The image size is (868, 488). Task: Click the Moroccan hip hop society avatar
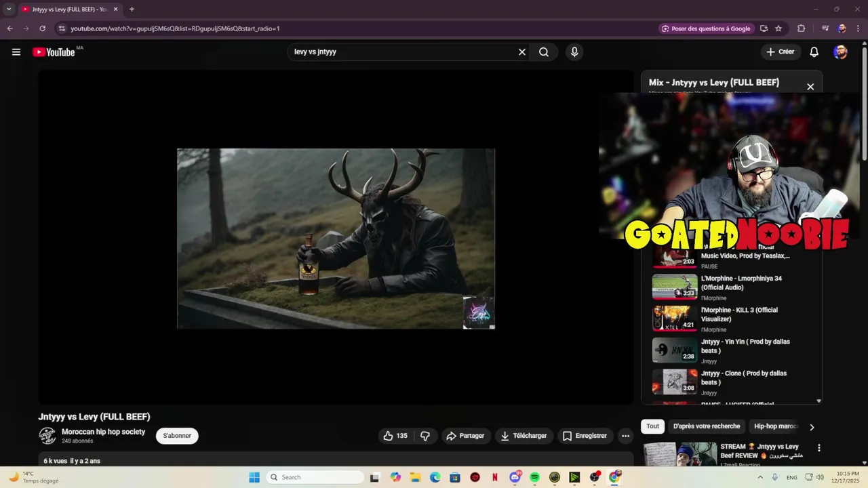tap(47, 436)
